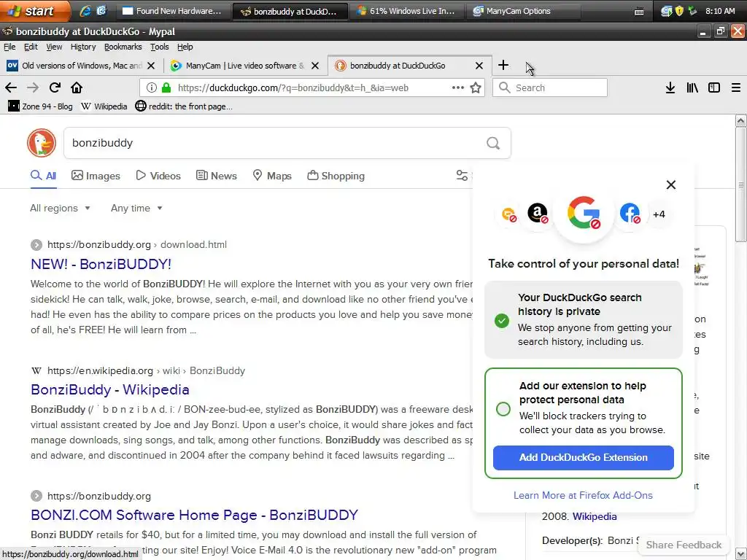
Task: Reload the current page
Action: point(55,87)
